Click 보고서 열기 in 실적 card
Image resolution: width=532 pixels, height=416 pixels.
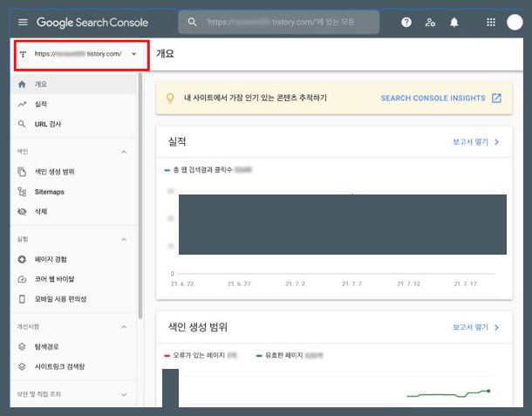click(x=470, y=142)
